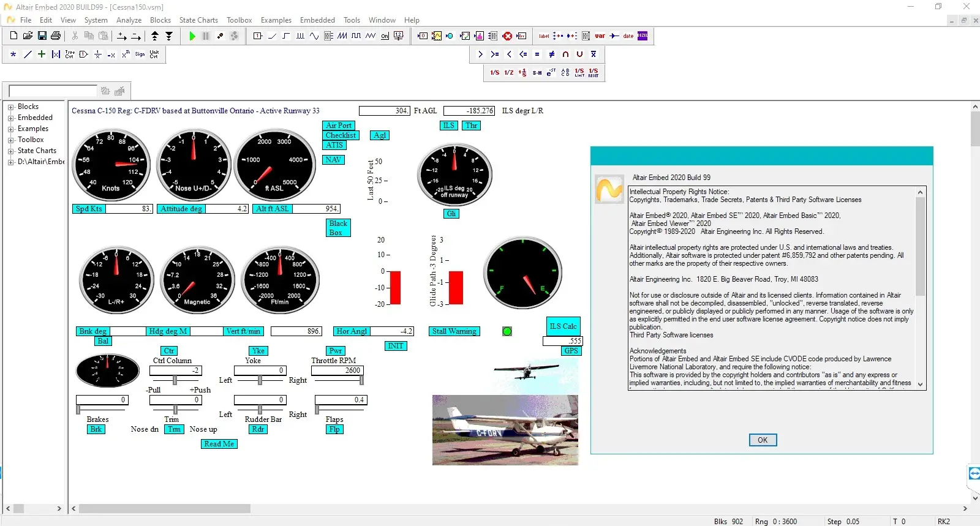Expand the Embedded tree node
The width and height of the screenshot is (980, 526).
coord(10,118)
